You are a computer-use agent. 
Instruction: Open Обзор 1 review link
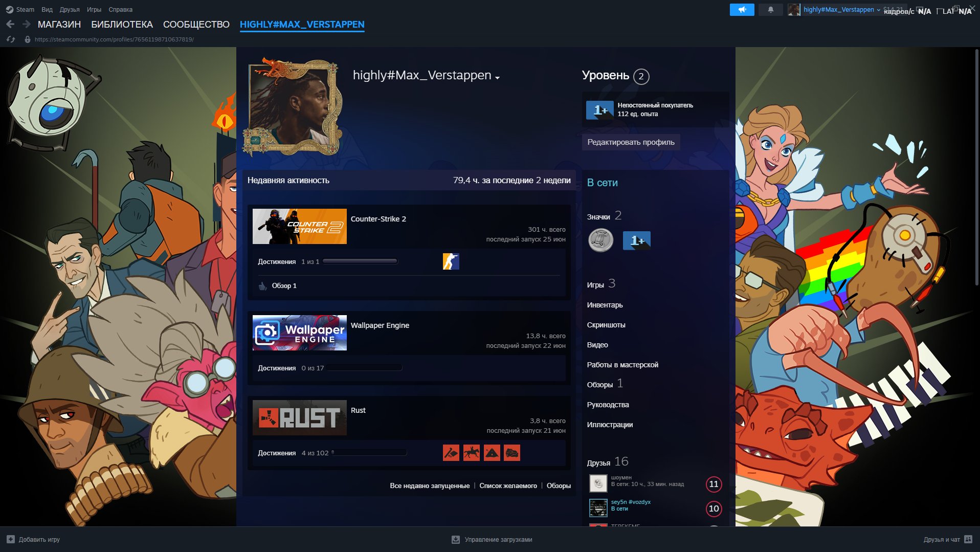pos(284,285)
